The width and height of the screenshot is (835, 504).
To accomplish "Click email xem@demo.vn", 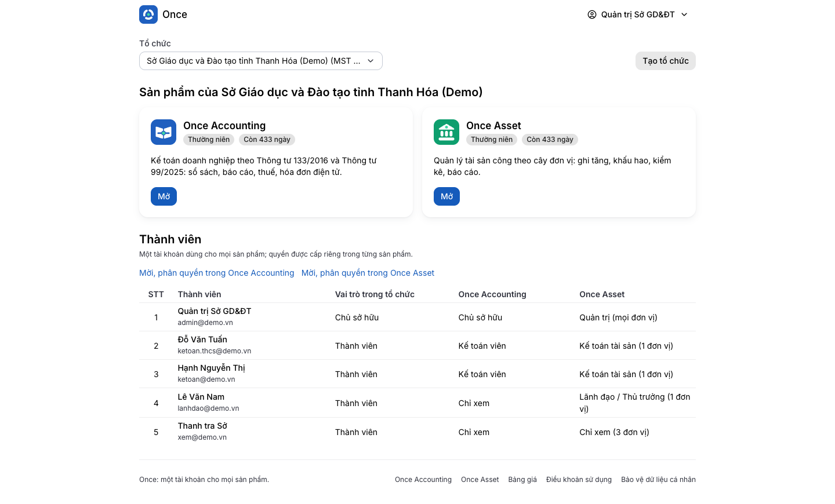I will coord(202,437).
